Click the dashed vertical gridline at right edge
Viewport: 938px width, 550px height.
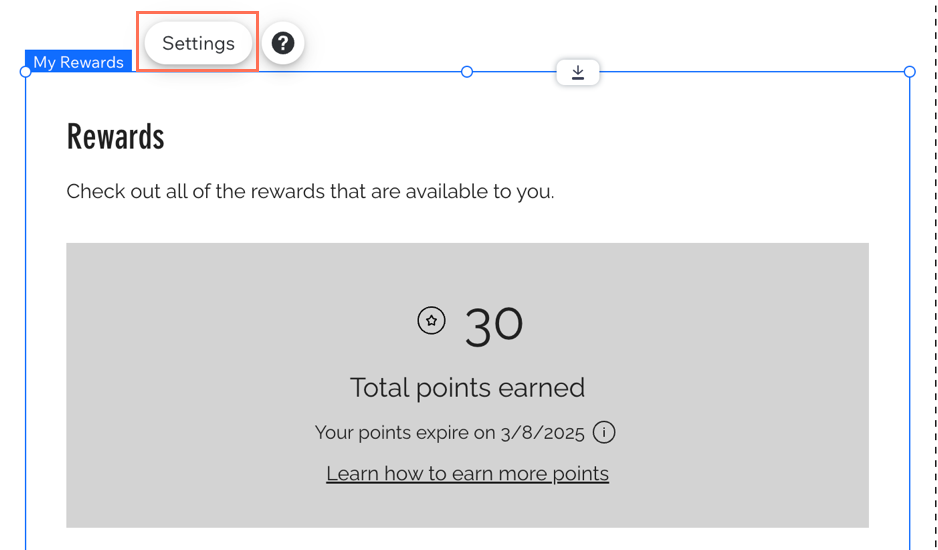tap(935, 275)
